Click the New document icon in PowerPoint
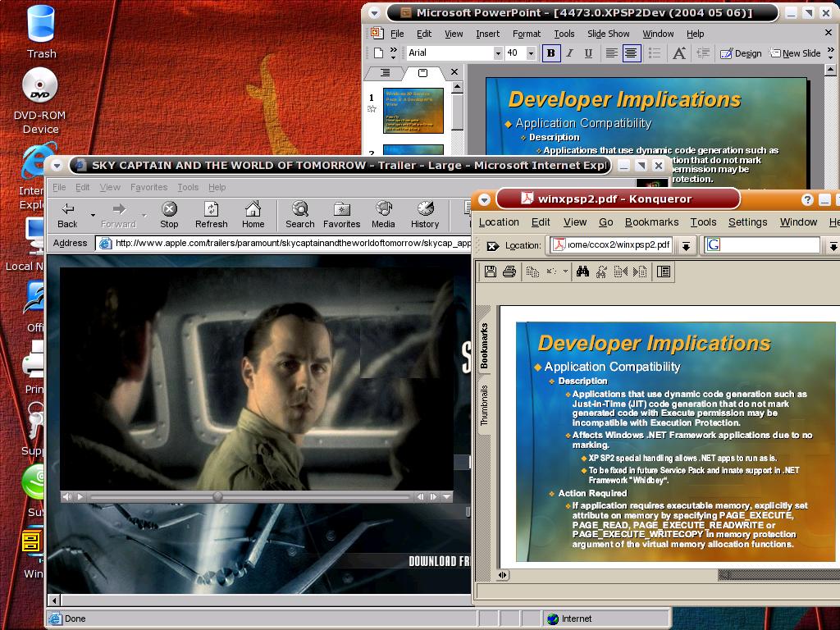This screenshot has width=840, height=630. pos(379,53)
